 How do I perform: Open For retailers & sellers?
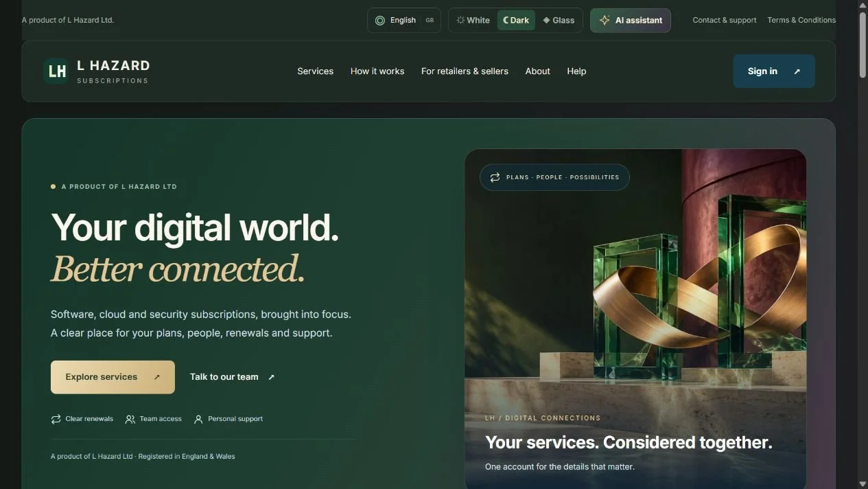[x=465, y=71]
